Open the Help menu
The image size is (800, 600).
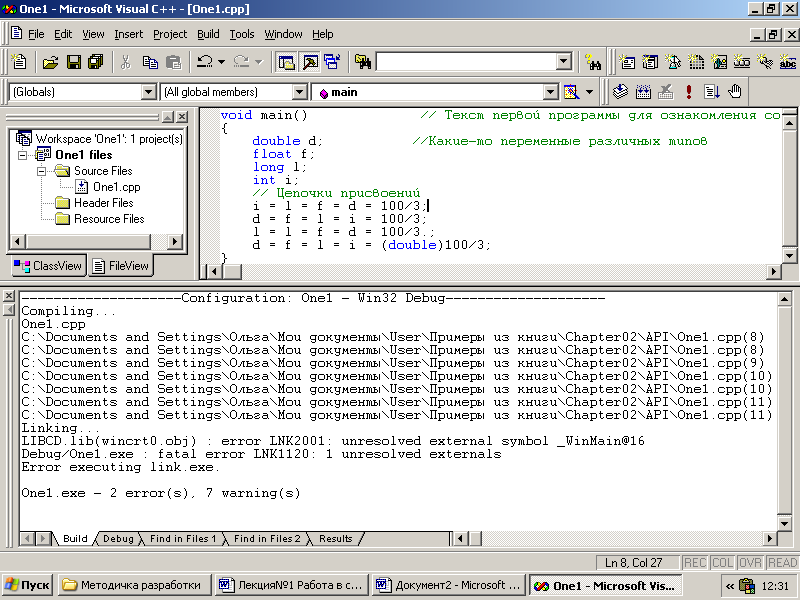[x=322, y=34]
